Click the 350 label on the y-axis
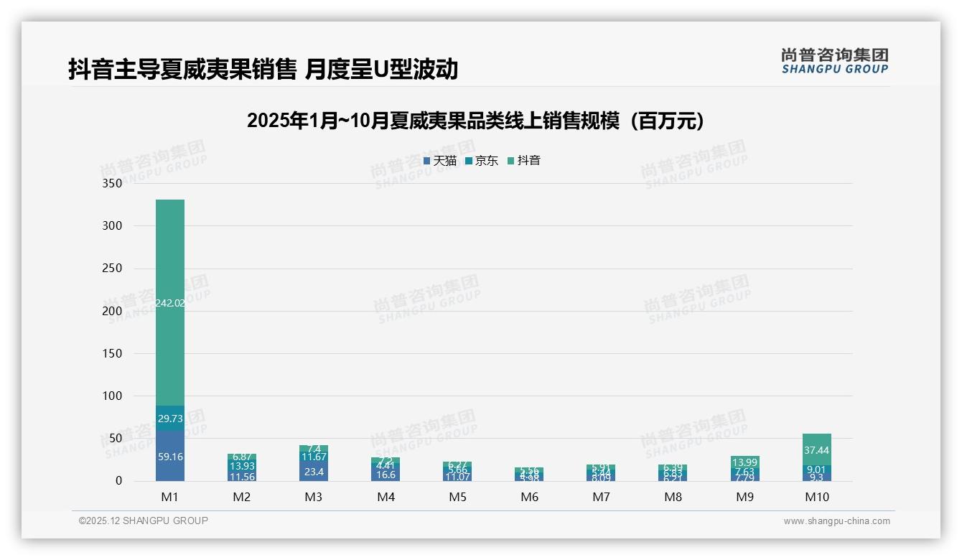Image resolution: width=962 pixels, height=560 pixels. point(113,184)
